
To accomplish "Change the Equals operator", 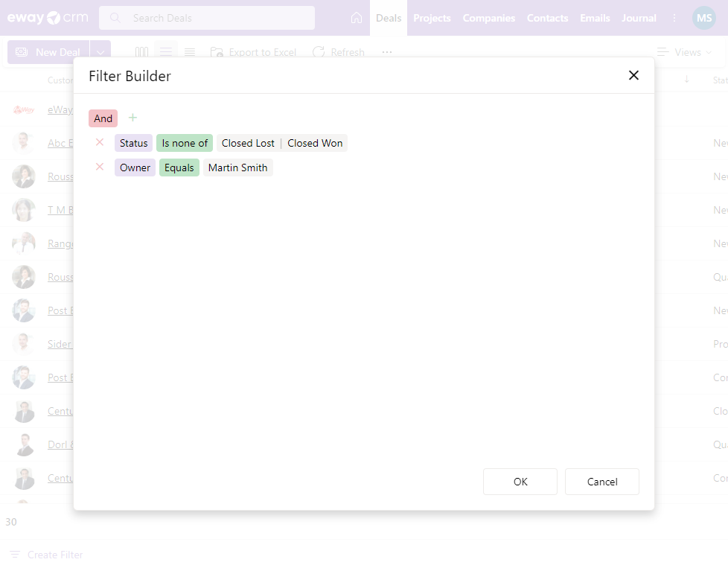I will pos(179,167).
